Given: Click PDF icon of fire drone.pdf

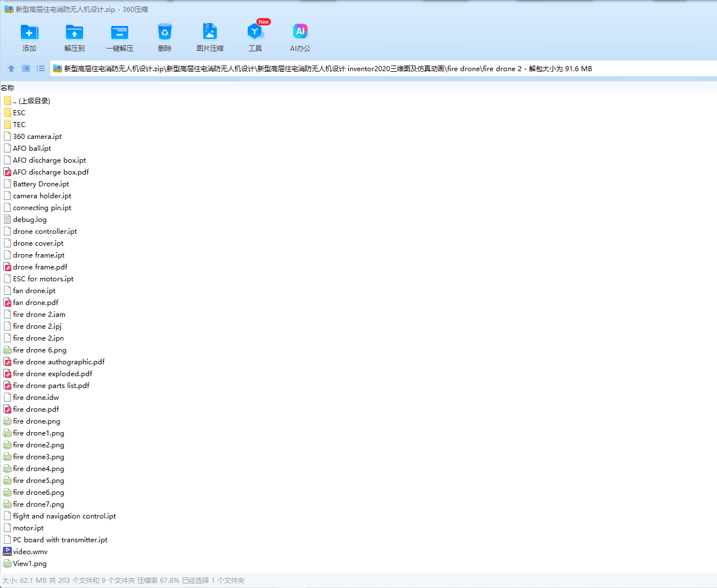Looking at the screenshot, I should 7,409.
